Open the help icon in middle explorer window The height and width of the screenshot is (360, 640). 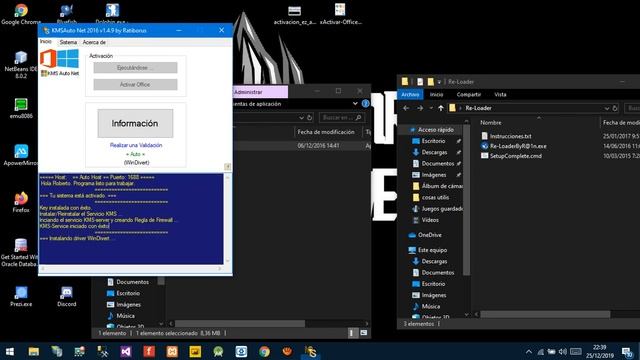[x=365, y=104]
